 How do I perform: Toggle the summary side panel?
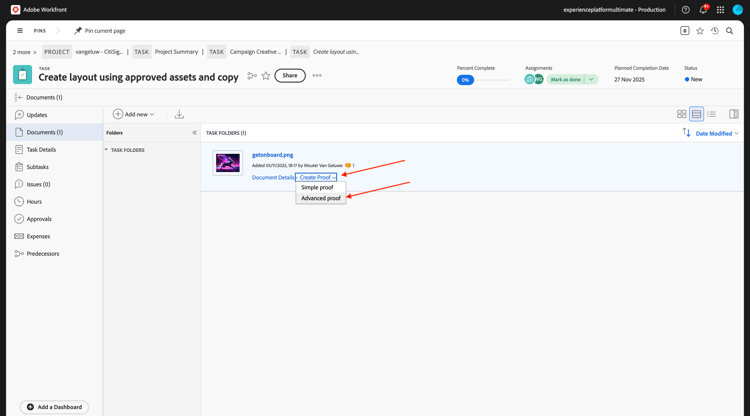[x=734, y=114]
